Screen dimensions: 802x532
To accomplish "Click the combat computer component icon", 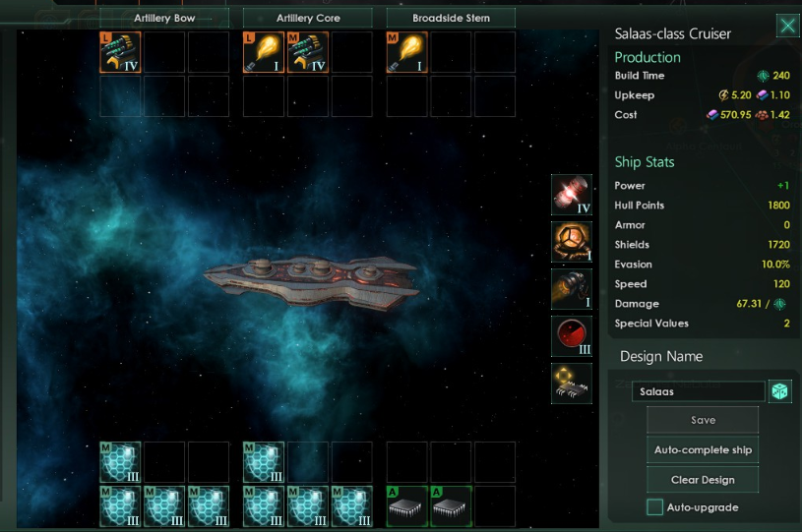I will pyautogui.click(x=572, y=384).
